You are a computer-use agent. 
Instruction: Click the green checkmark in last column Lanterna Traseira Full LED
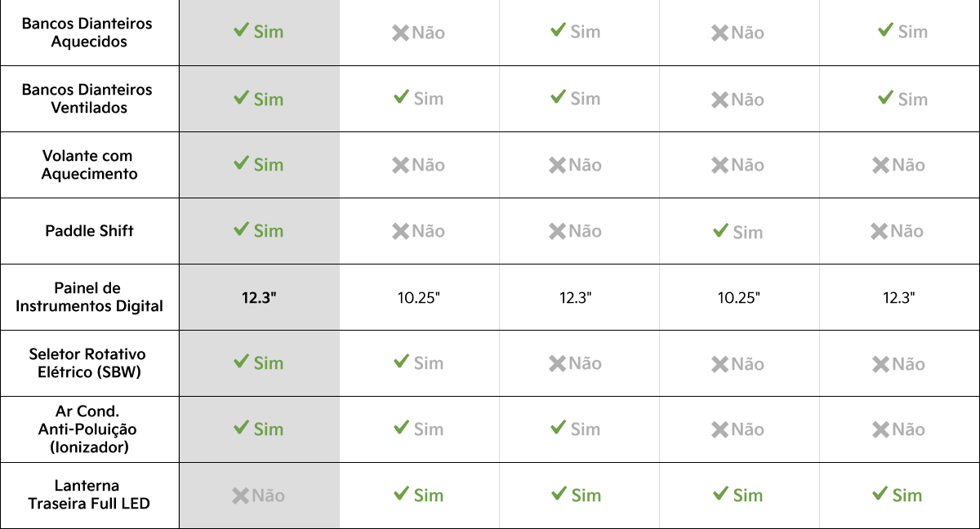click(880, 493)
